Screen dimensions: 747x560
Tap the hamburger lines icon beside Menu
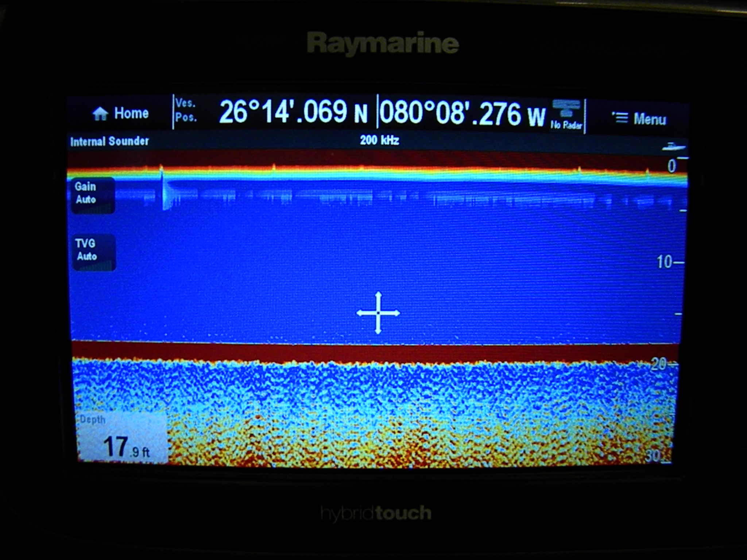[620, 118]
